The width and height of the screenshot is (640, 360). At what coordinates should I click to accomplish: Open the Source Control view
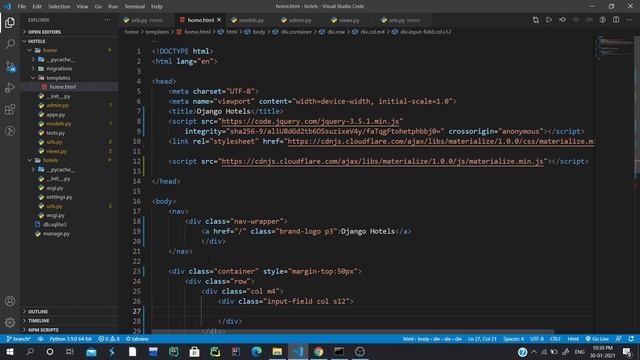pos(10,66)
